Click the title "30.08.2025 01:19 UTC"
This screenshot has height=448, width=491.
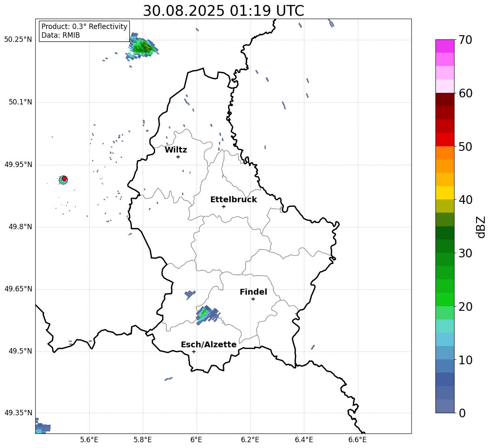pyautogui.click(x=223, y=11)
